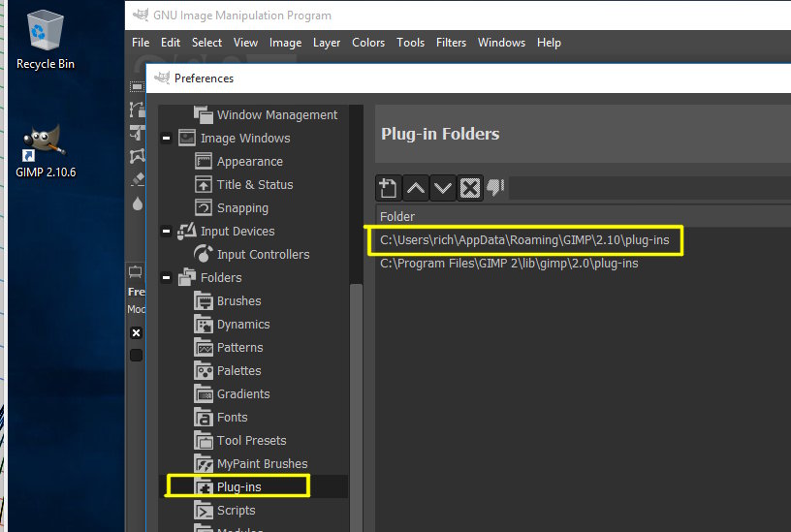Select the Gradients folder entry
This screenshot has height=532, width=791.
(243, 393)
